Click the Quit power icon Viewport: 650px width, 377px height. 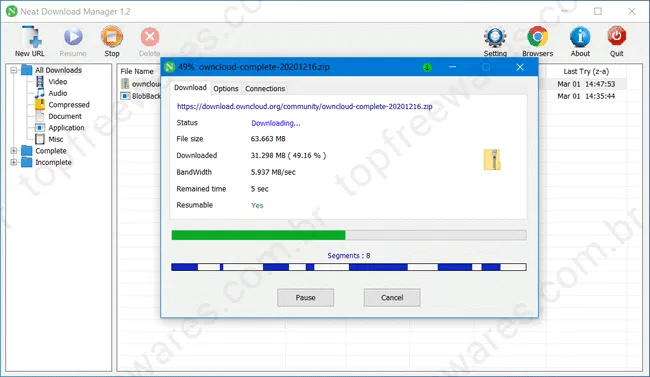coord(616,36)
